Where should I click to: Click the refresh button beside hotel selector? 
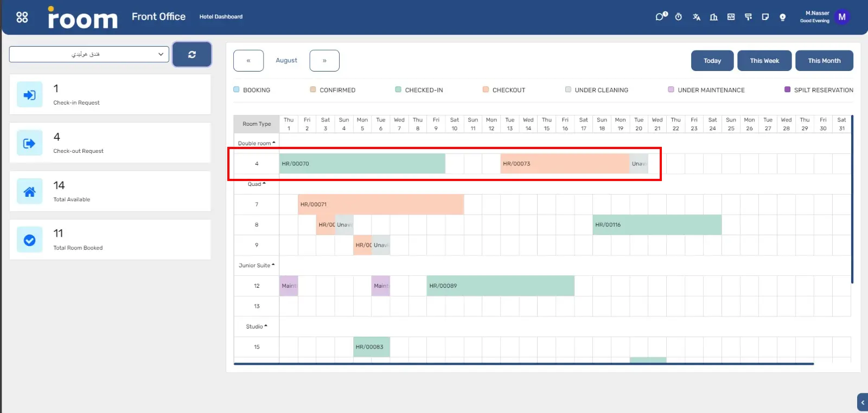click(192, 54)
